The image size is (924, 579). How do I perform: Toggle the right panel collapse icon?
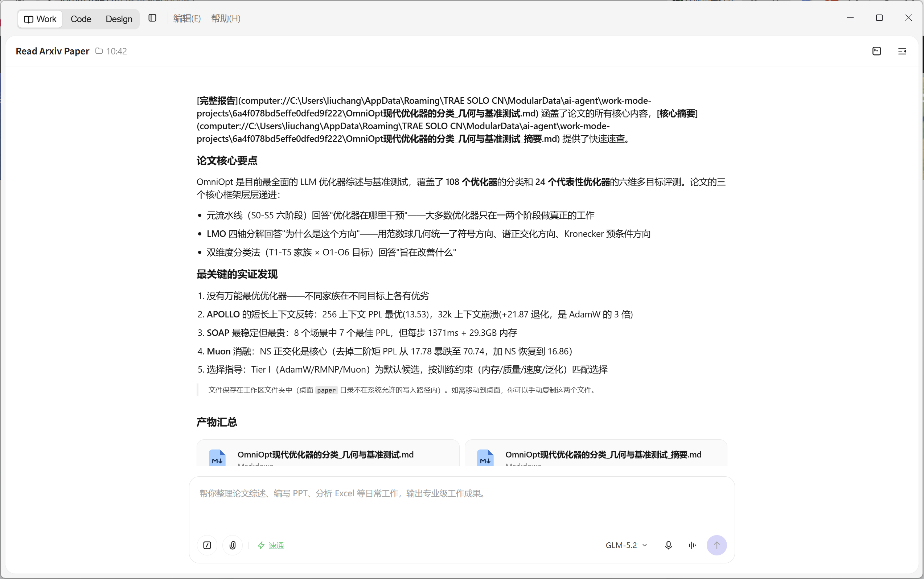tap(902, 51)
